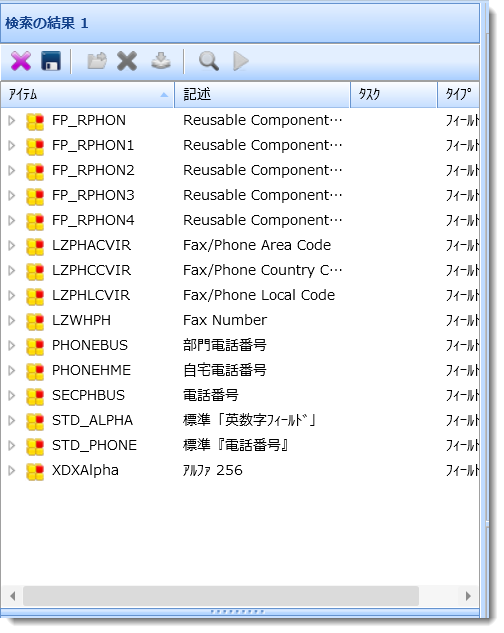Click the magnifying glass search icon
Viewport: 504px width, 633px height.
pos(209,61)
